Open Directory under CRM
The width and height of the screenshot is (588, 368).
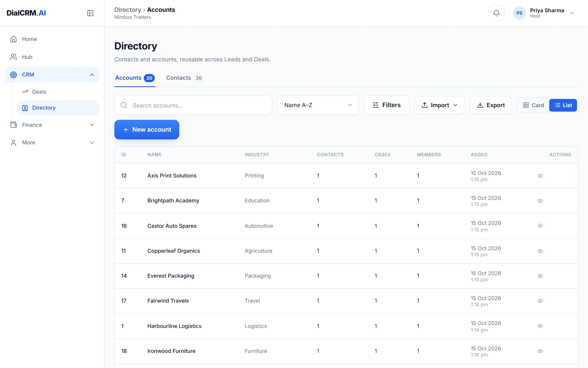coord(58,108)
